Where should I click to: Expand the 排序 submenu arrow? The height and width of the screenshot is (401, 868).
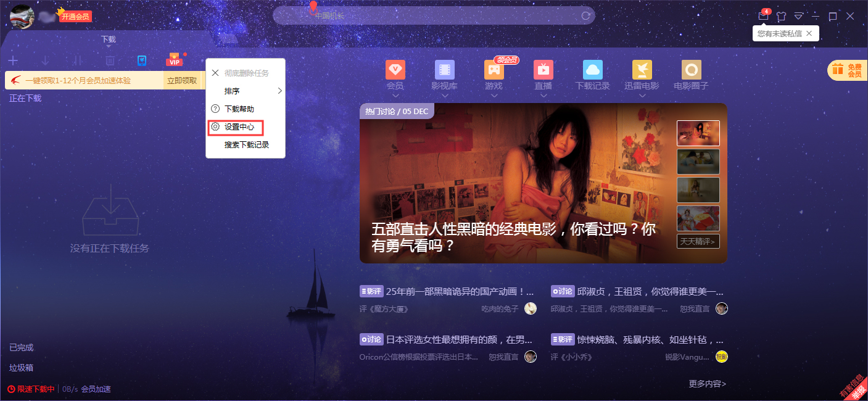(279, 90)
